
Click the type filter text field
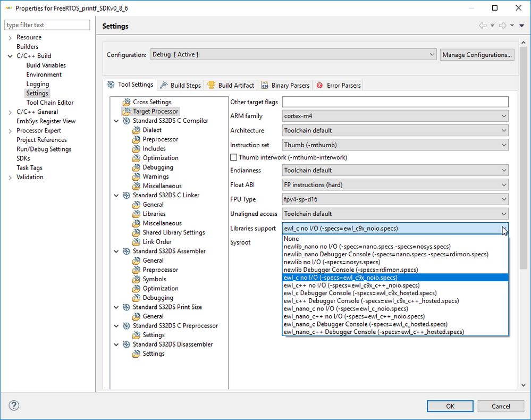tap(47, 25)
